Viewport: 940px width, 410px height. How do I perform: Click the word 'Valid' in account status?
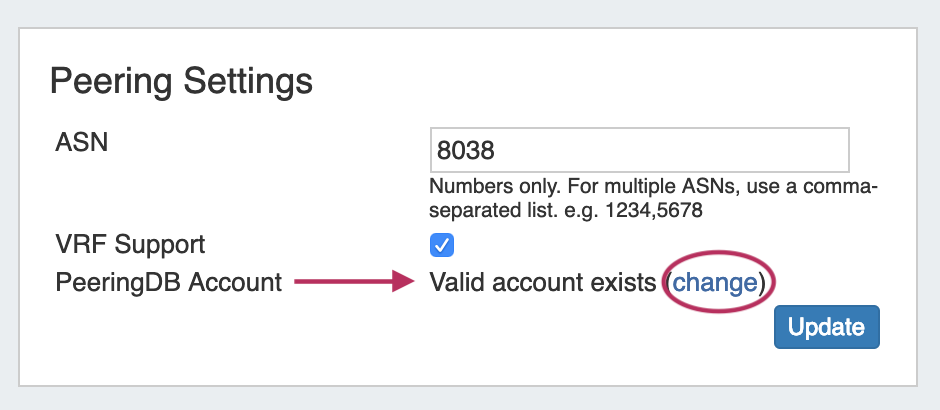pyautogui.click(x=456, y=283)
